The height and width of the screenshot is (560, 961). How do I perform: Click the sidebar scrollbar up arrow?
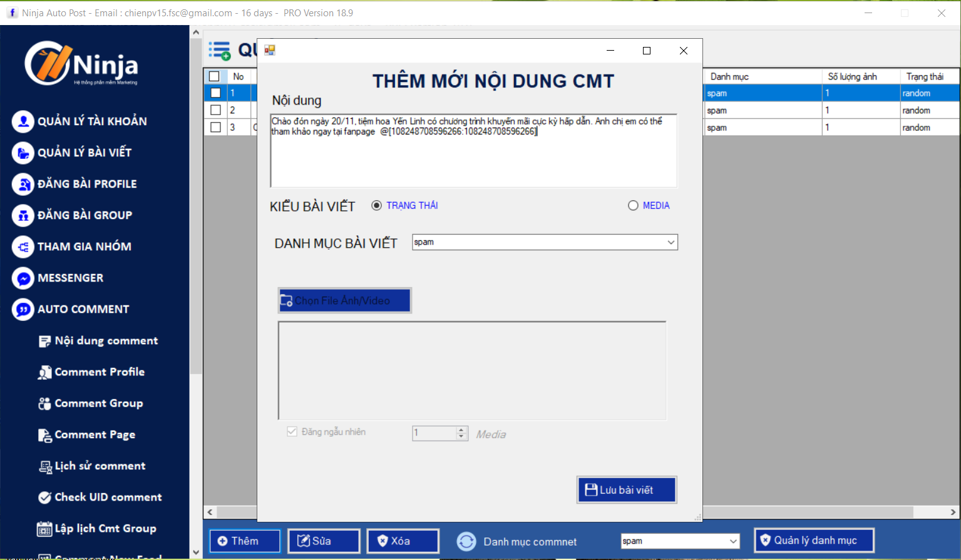pos(196,32)
